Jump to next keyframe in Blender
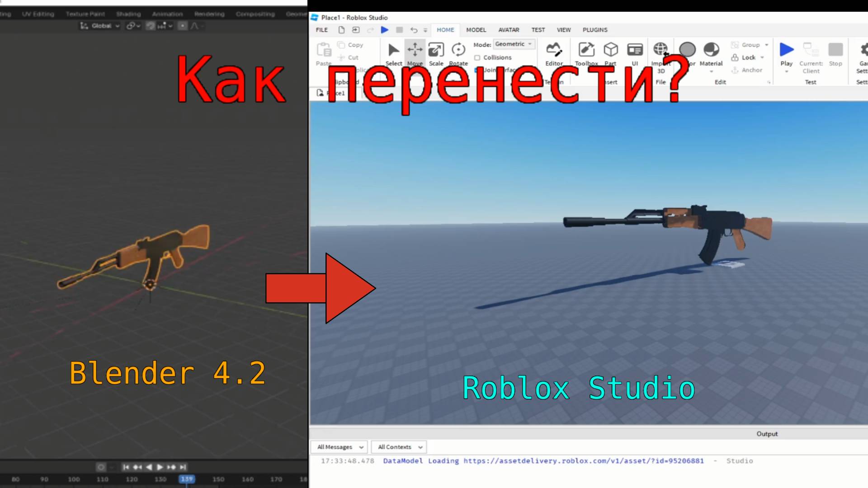 pos(171,467)
